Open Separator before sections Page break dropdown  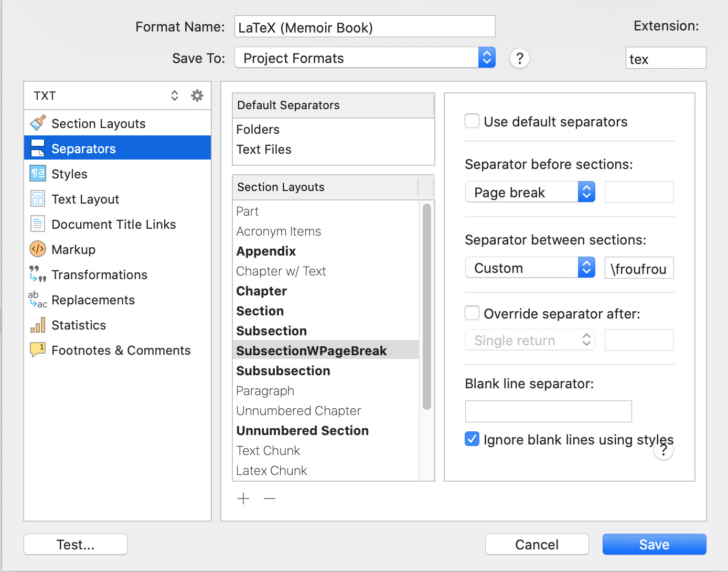(x=530, y=192)
